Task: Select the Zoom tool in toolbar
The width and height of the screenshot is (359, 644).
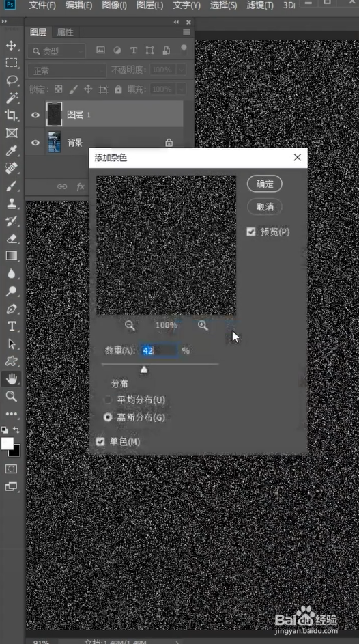Action: [x=11, y=396]
